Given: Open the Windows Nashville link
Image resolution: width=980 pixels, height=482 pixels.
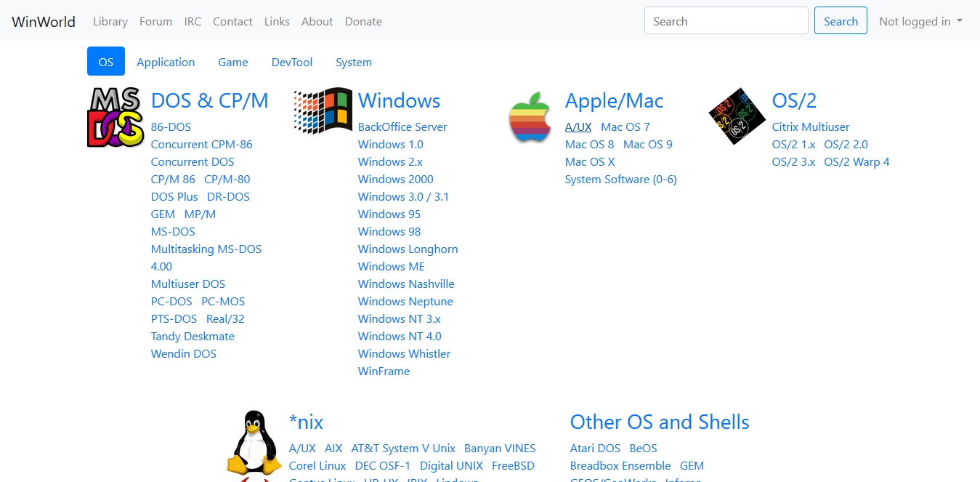Looking at the screenshot, I should pos(406,284).
